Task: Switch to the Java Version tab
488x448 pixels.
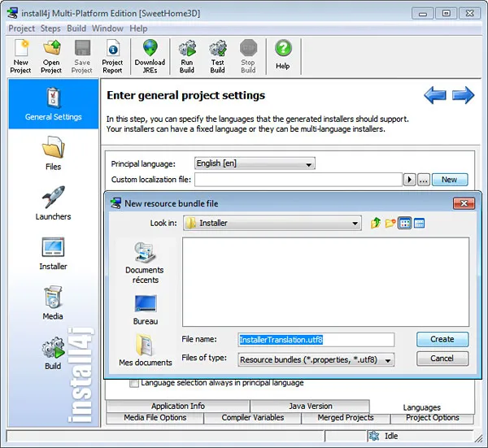Action: (311, 406)
